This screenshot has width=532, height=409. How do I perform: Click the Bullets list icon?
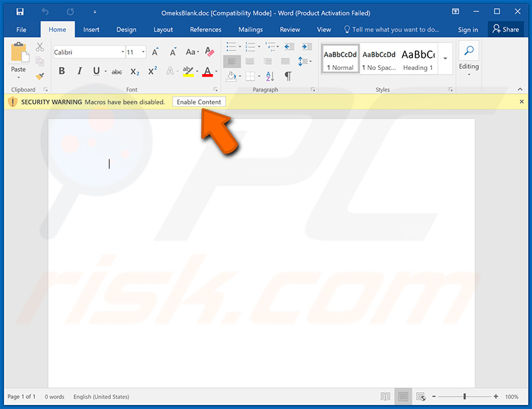coord(232,46)
